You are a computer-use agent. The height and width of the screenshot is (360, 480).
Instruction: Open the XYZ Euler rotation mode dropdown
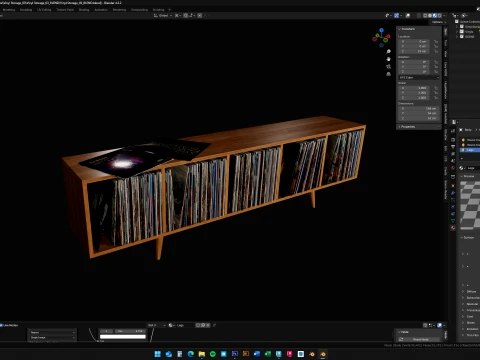click(419, 78)
